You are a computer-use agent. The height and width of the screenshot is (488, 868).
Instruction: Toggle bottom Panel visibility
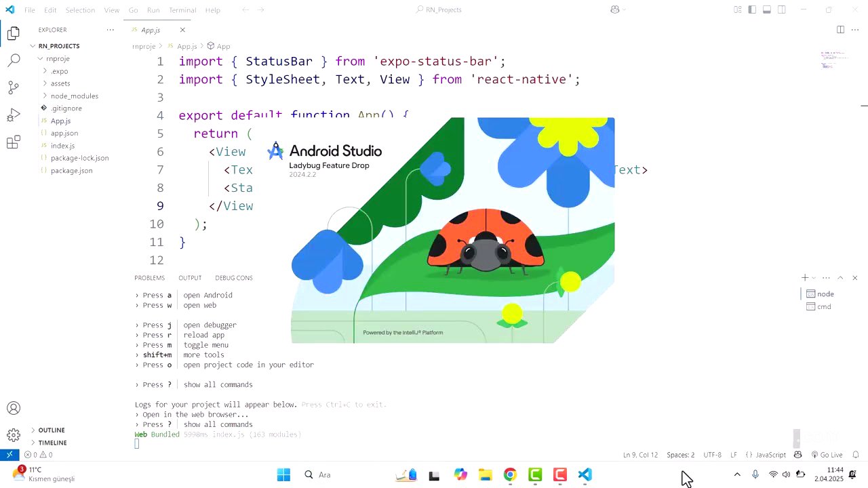click(x=767, y=9)
